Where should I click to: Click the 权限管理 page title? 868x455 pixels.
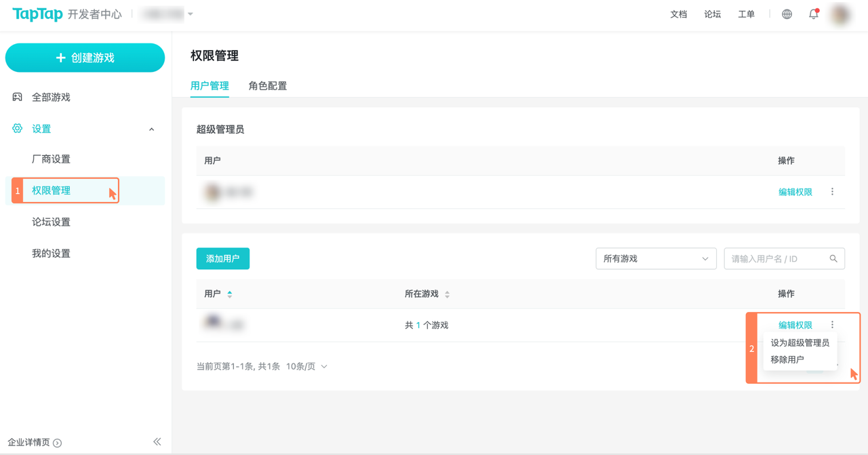[214, 56]
